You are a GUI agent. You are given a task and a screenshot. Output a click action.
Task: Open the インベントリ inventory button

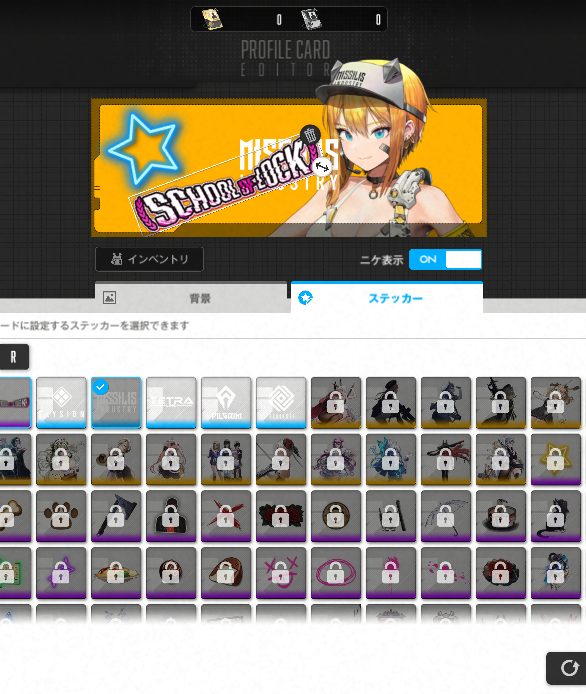point(149,259)
